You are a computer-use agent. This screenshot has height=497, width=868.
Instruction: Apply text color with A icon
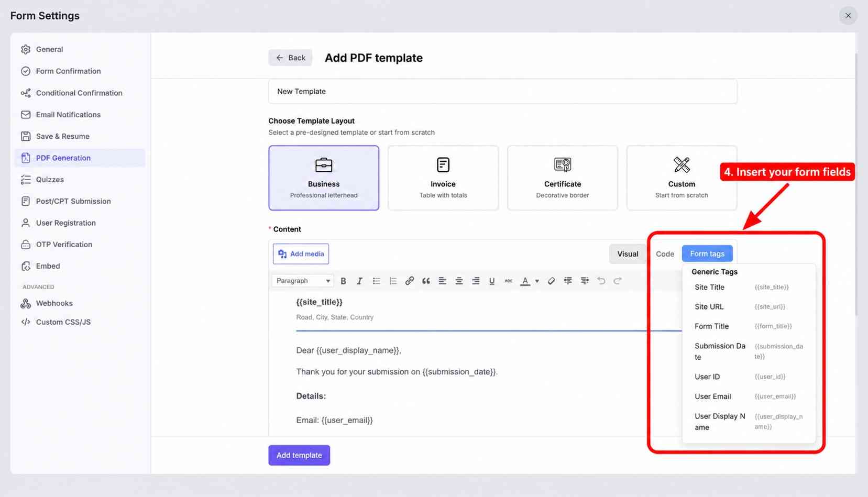click(525, 281)
